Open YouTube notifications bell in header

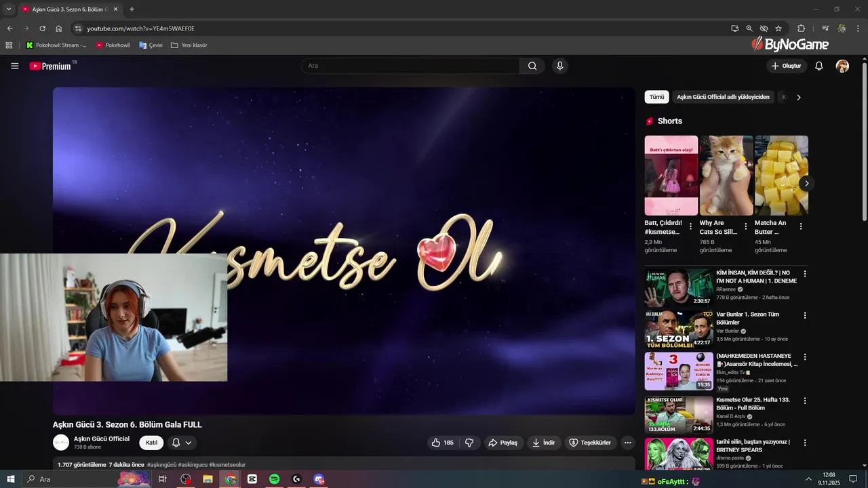[818, 66]
